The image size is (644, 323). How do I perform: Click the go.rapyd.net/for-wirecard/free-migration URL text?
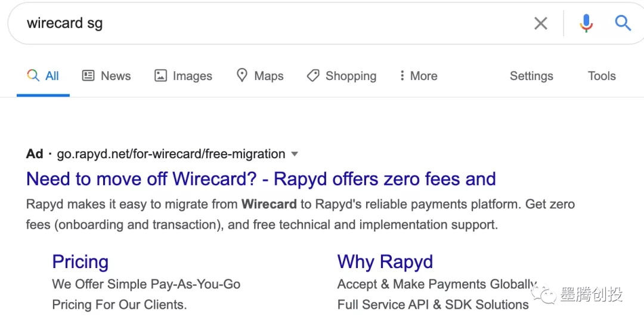pyautogui.click(x=171, y=154)
